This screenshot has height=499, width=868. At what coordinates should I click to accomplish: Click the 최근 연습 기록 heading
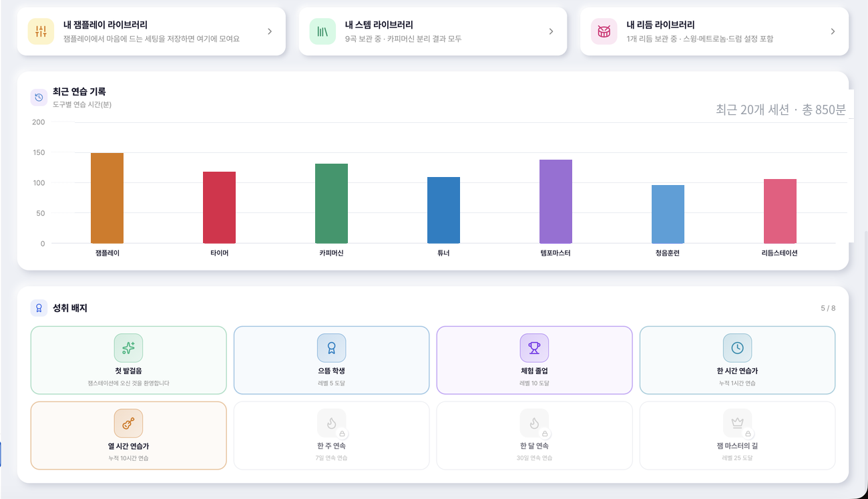click(79, 92)
